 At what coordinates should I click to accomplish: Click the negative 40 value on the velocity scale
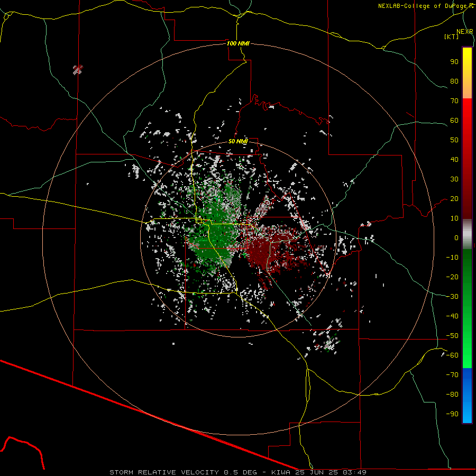(452, 316)
